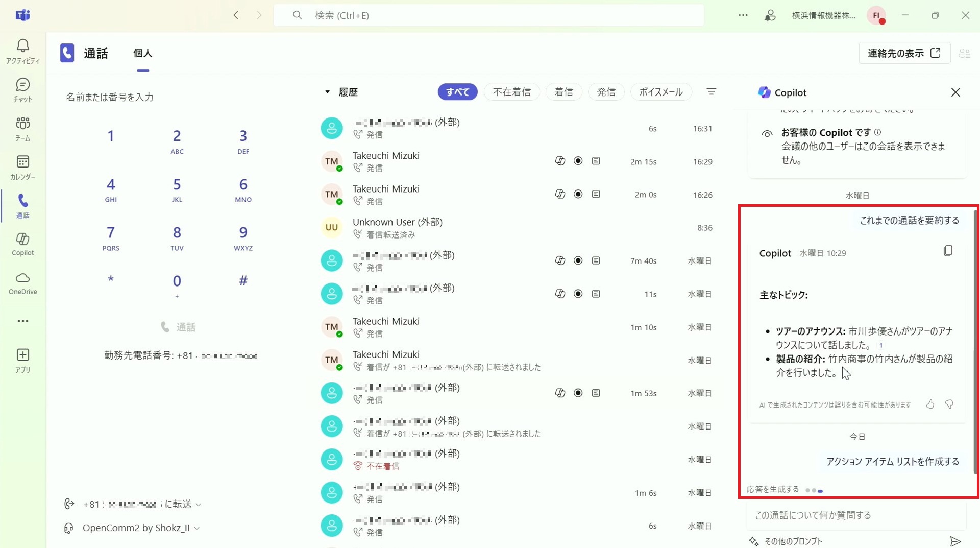Open transcript icon for the 16:29 call

(x=596, y=161)
